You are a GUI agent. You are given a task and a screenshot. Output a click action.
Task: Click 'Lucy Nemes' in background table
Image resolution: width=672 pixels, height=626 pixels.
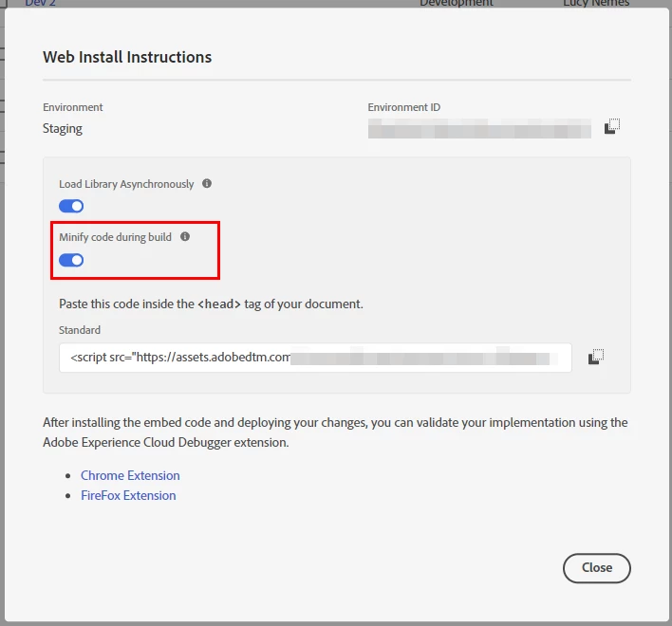coord(596,4)
